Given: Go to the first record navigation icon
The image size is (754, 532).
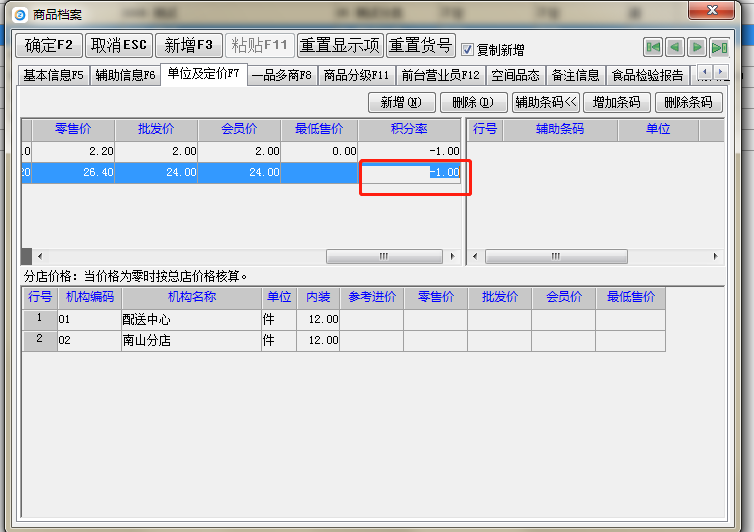Looking at the screenshot, I should [x=653, y=47].
